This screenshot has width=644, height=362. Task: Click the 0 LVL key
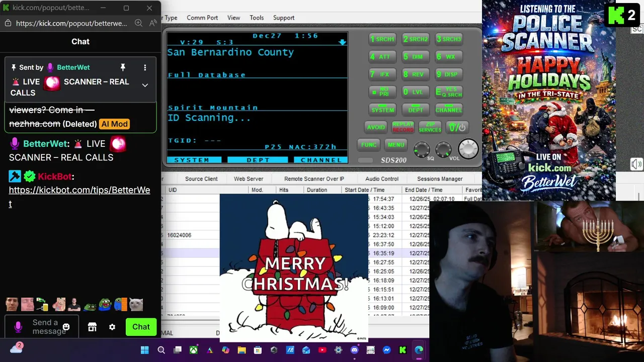(416, 92)
